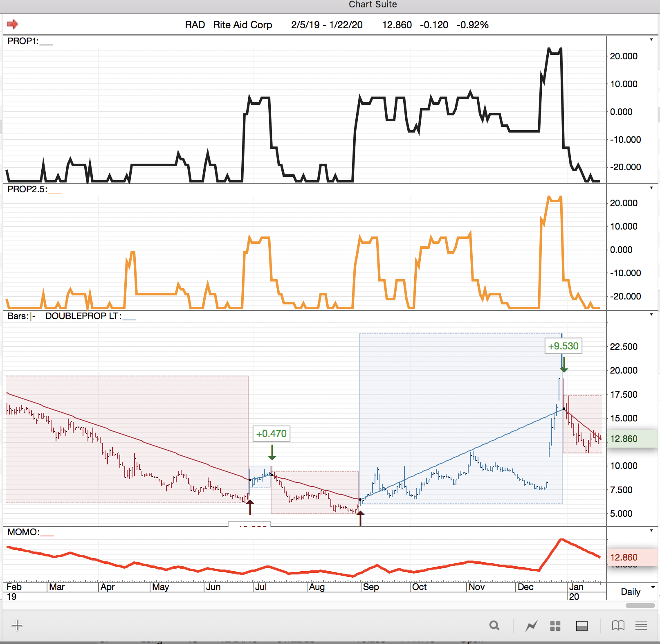Click the RAD ticker symbol in header
The width and height of the screenshot is (660, 644).
click(195, 25)
